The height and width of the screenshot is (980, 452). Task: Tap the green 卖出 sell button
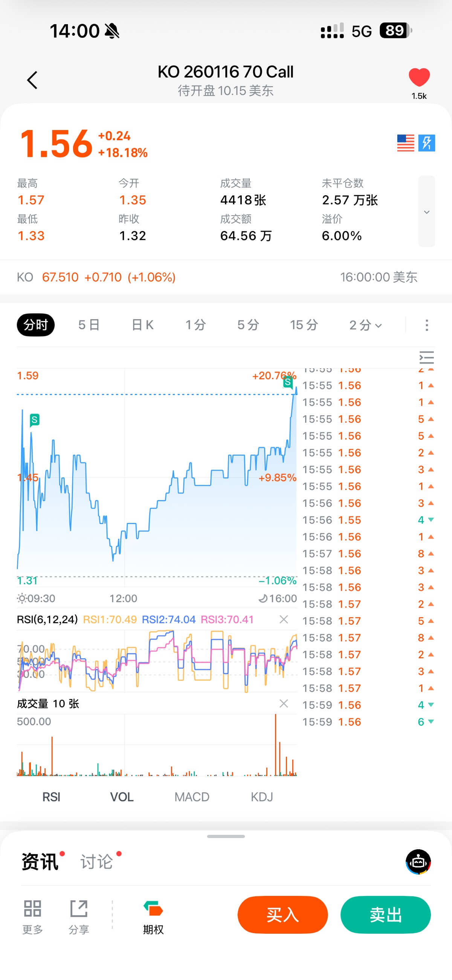tap(385, 914)
